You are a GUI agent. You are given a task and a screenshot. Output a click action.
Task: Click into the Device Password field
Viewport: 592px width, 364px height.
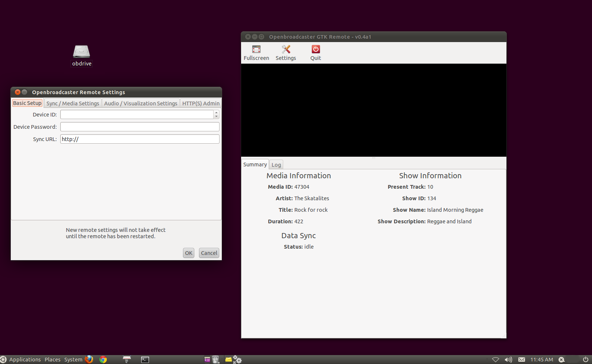coord(140,127)
